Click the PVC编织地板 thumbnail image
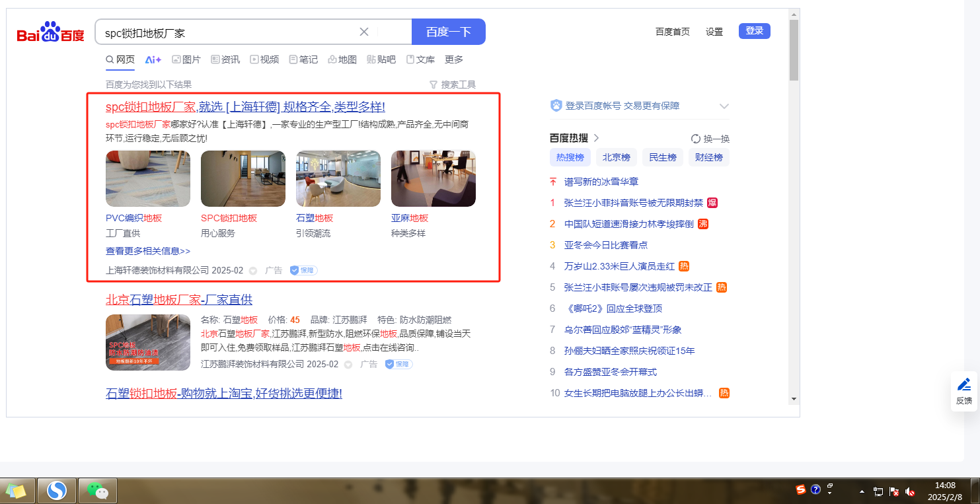 point(148,179)
